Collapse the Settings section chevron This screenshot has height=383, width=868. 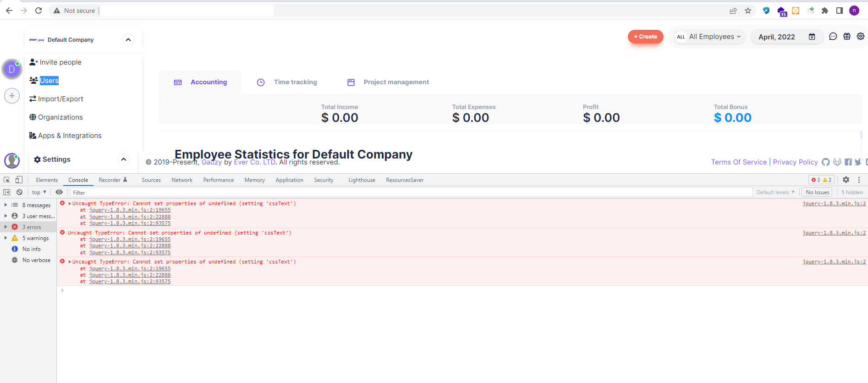click(x=124, y=159)
